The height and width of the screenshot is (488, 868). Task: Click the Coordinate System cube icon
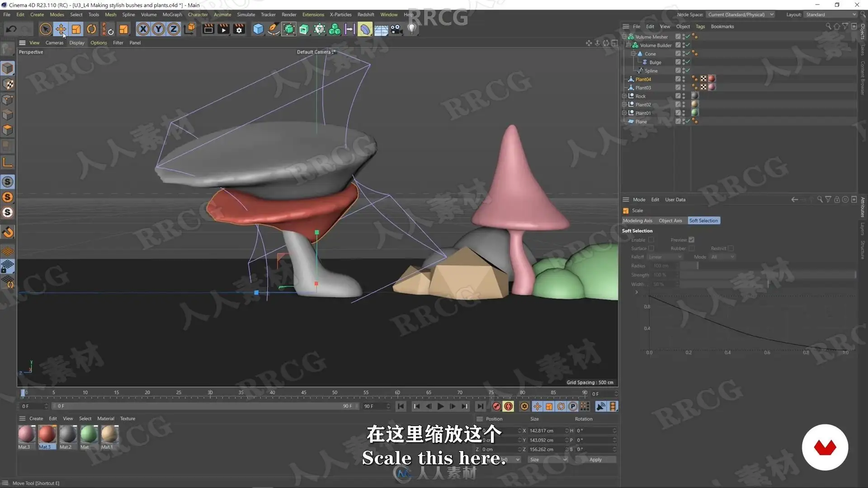pos(190,29)
